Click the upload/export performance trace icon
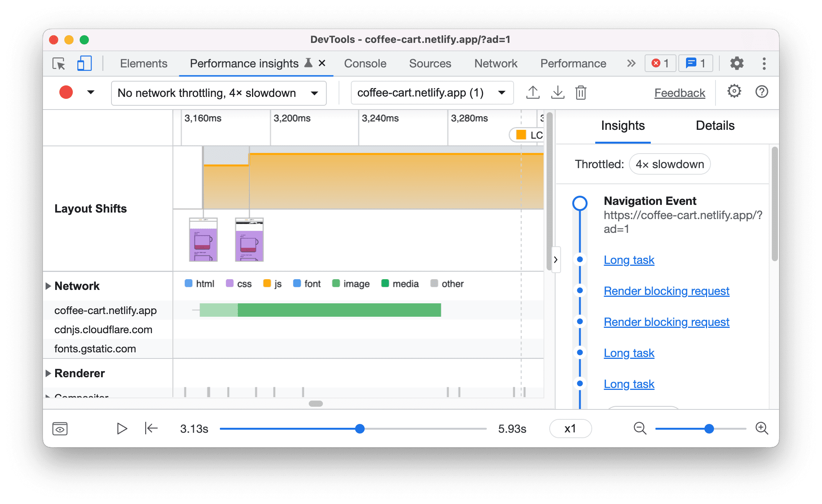822x504 pixels. 532,92
